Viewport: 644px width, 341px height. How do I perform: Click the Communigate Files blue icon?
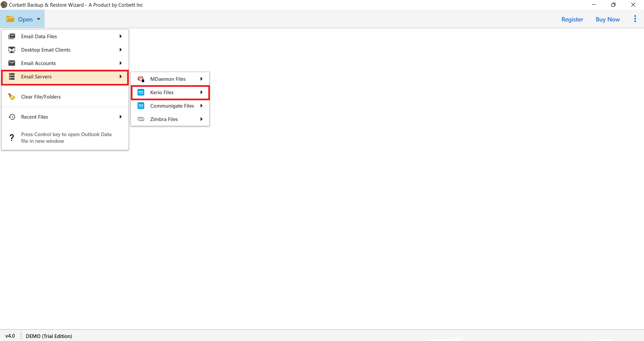coord(141,106)
